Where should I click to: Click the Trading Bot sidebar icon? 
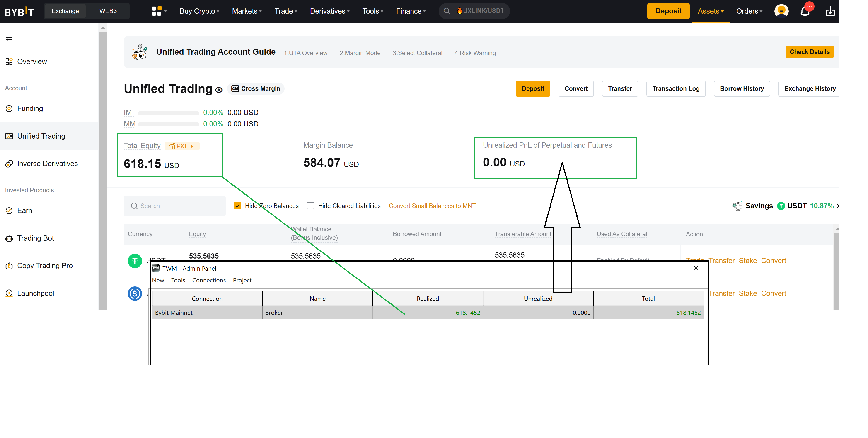click(9, 238)
